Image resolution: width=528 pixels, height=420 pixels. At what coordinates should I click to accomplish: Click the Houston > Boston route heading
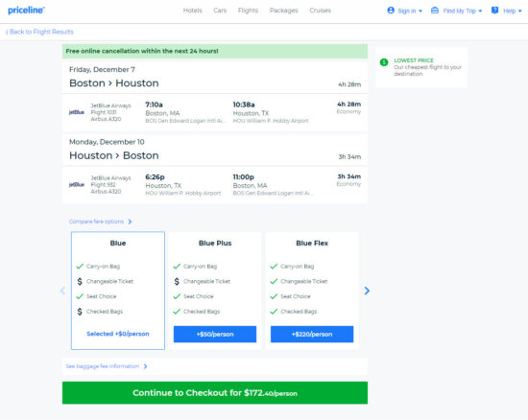point(114,155)
